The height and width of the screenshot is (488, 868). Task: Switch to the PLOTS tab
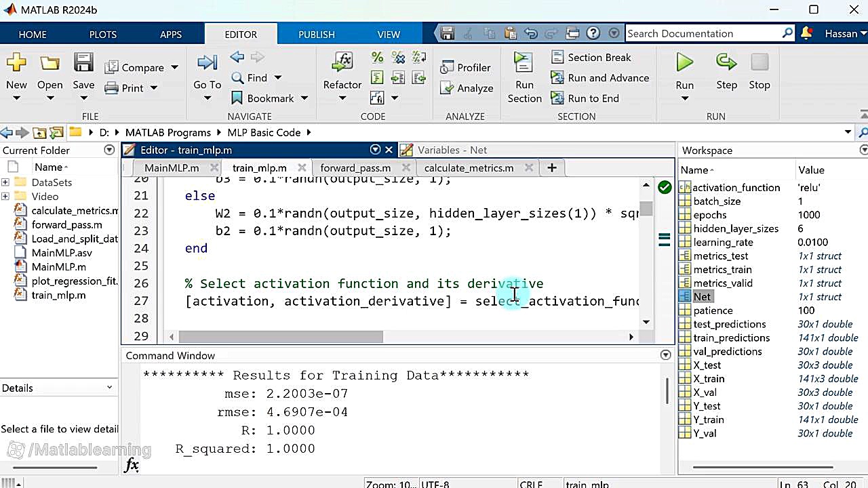(x=103, y=35)
